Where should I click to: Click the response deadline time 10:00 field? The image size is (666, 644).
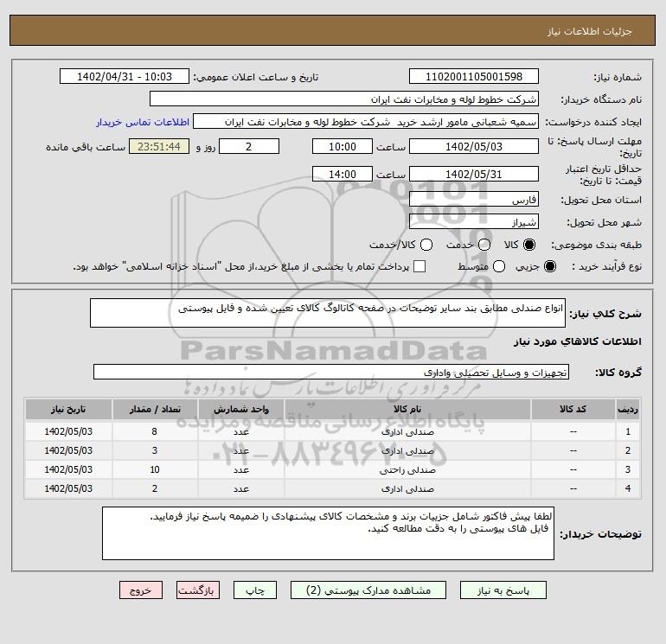pyautogui.click(x=343, y=146)
